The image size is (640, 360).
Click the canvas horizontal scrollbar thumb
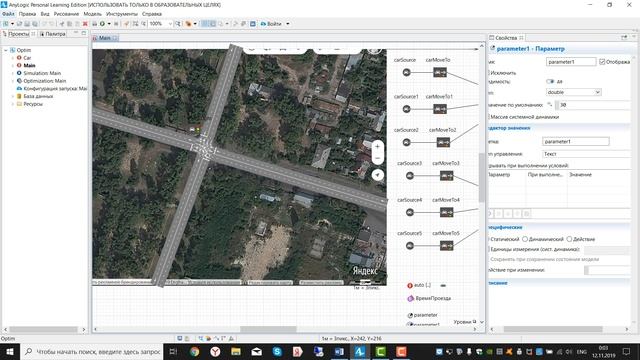click(x=268, y=329)
